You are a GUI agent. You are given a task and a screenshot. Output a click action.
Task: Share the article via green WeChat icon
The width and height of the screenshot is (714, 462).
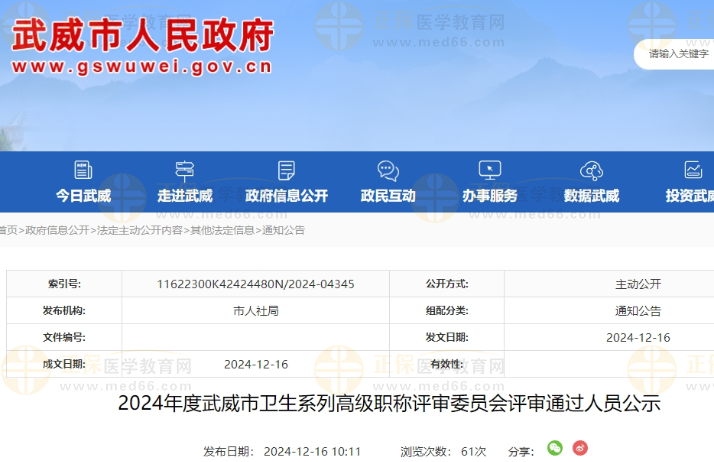coord(555,448)
